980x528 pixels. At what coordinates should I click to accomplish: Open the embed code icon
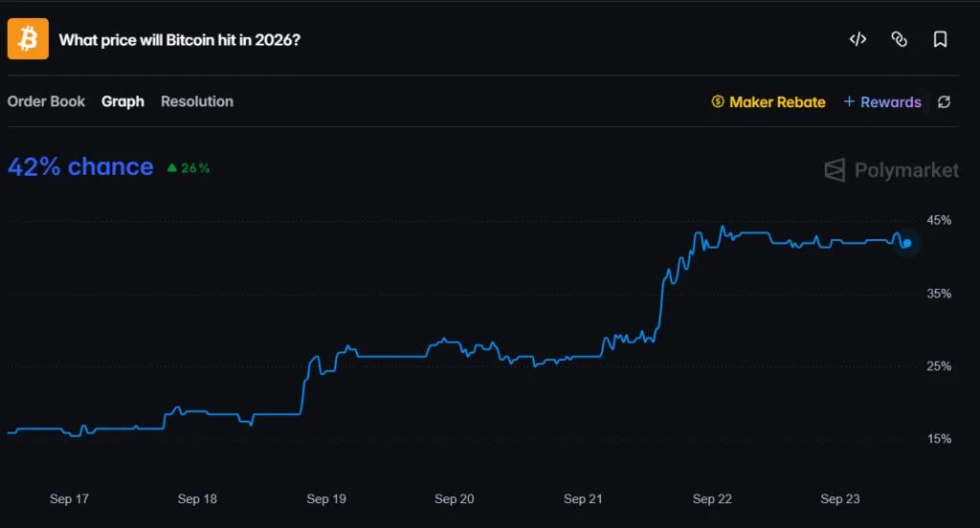point(857,39)
